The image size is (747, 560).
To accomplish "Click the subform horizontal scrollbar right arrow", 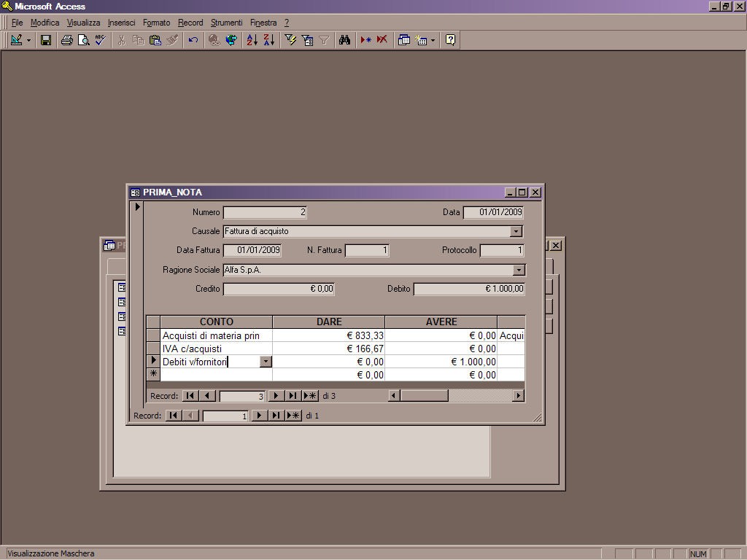I will (518, 396).
